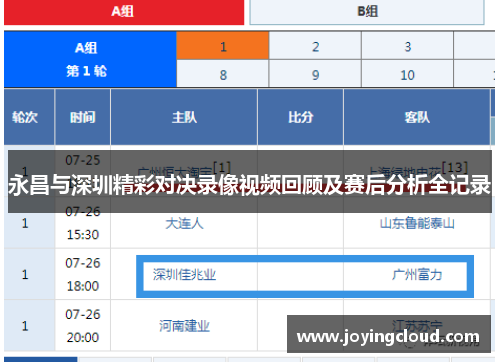The height and width of the screenshot is (362, 500).
Task: Click the 07-26 18:00 match time cell
Action: (83, 274)
